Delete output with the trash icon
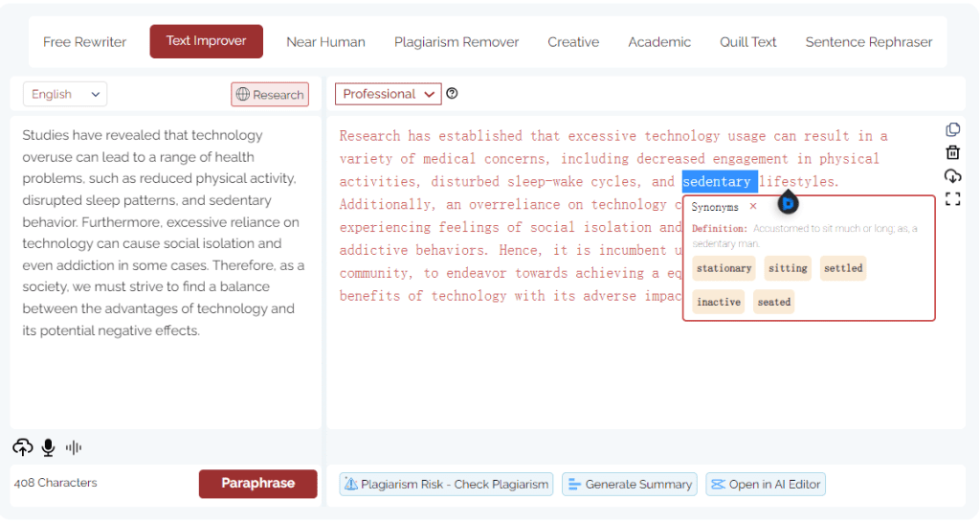The height and width of the screenshot is (523, 980). (952, 152)
